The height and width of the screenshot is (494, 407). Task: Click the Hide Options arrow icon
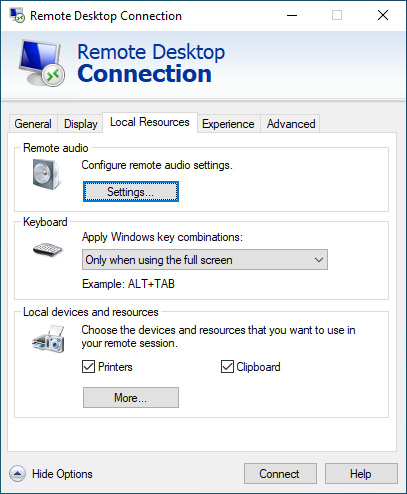(17, 473)
